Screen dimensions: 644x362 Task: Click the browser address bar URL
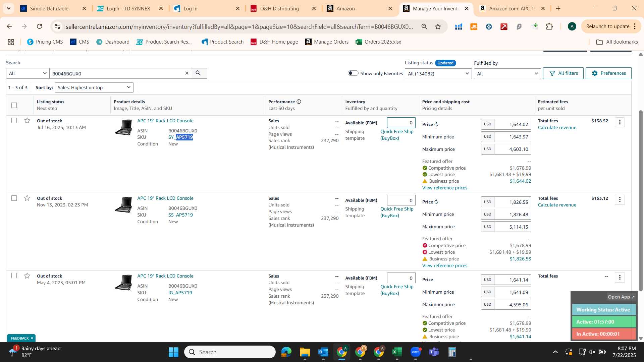(239, 26)
